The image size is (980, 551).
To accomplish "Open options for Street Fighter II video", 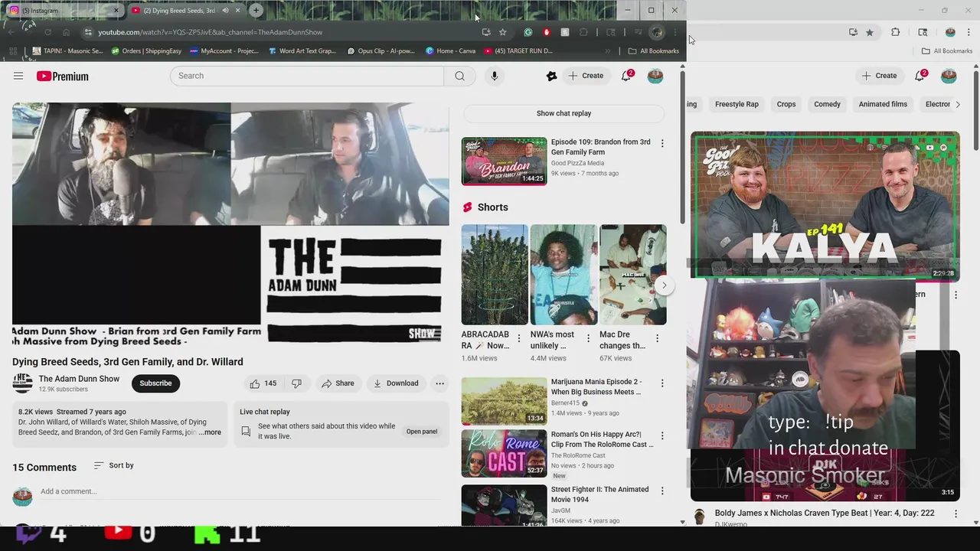I will click(662, 491).
